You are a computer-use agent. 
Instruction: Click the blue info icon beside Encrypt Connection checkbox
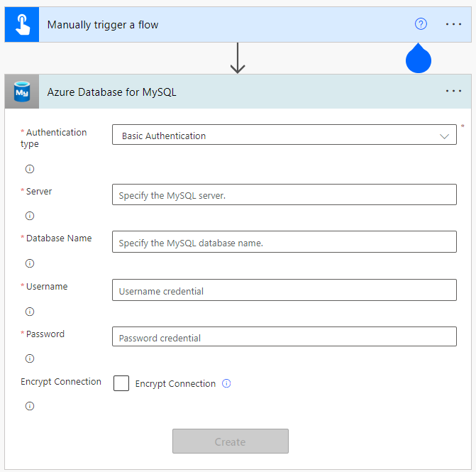pos(226,383)
